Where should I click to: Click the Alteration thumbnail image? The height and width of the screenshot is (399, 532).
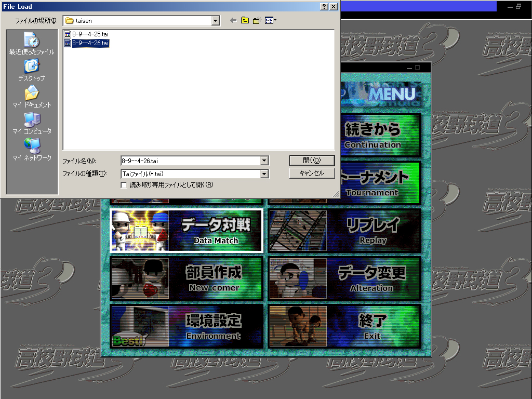point(298,278)
